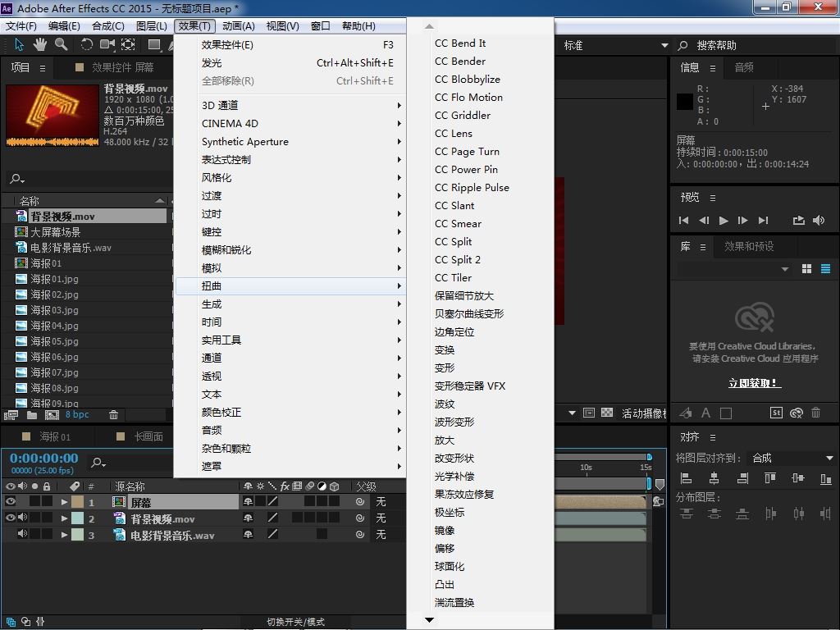Hide the 背景视频.mov layer eye
The height and width of the screenshot is (630, 840).
point(10,518)
